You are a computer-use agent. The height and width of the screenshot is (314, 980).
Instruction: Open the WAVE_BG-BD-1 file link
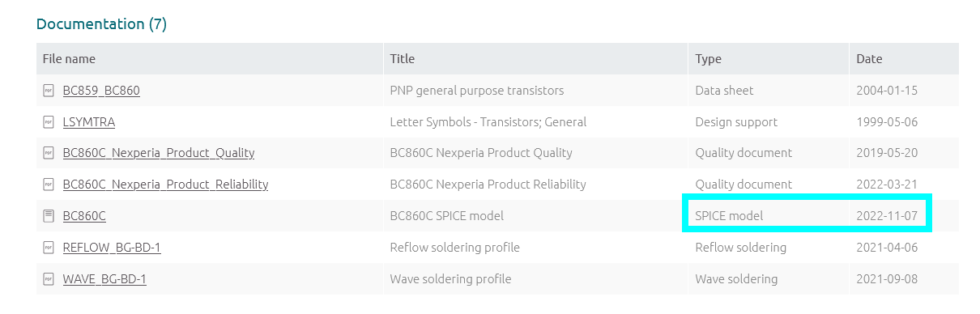click(x=104, y=279)
